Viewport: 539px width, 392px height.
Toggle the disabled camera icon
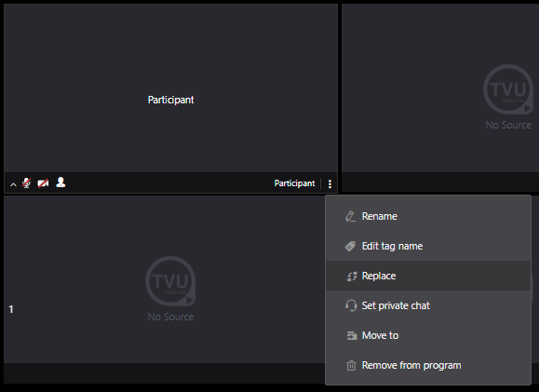click(43, 183)
